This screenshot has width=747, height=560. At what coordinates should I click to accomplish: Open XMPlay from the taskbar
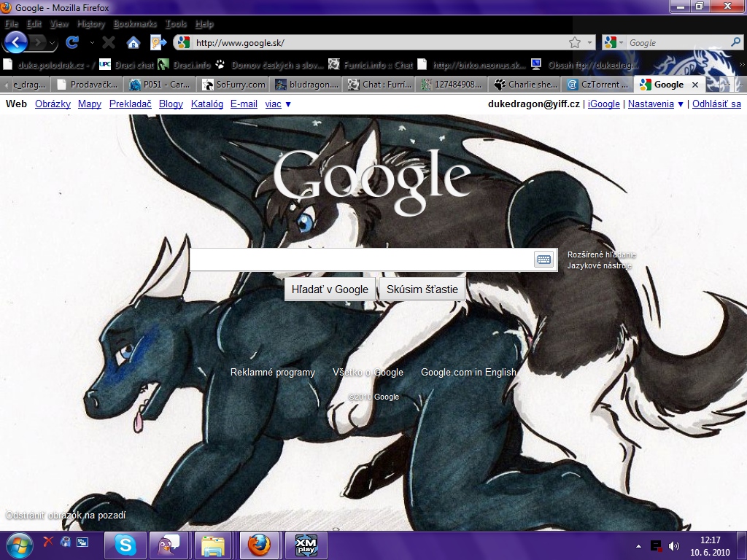click(306, 545)
